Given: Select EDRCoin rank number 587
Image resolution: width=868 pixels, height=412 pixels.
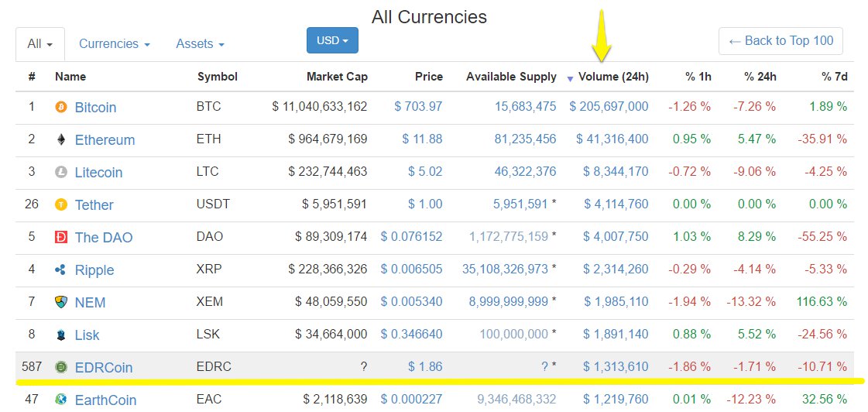Looking at the screenshot, I should tap(31, 366).
